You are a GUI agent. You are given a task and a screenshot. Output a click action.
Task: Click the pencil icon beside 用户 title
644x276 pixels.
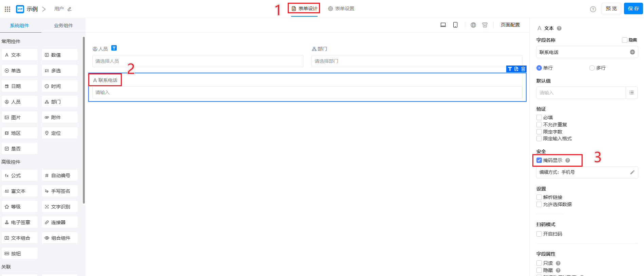70,9
